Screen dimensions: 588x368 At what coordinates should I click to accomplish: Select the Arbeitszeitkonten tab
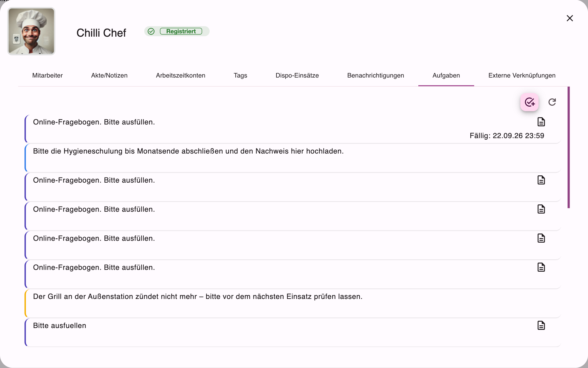pyautogui.click(x=181, y=75)
